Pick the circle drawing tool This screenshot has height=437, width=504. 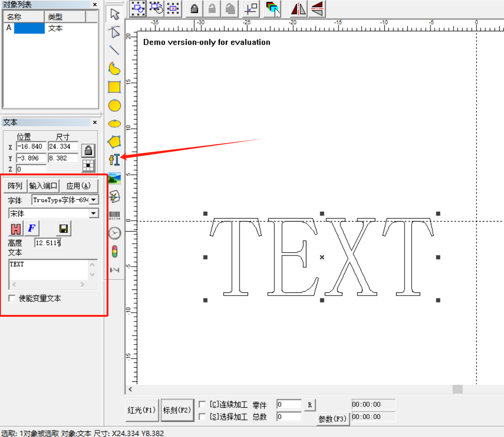(115, 106)
